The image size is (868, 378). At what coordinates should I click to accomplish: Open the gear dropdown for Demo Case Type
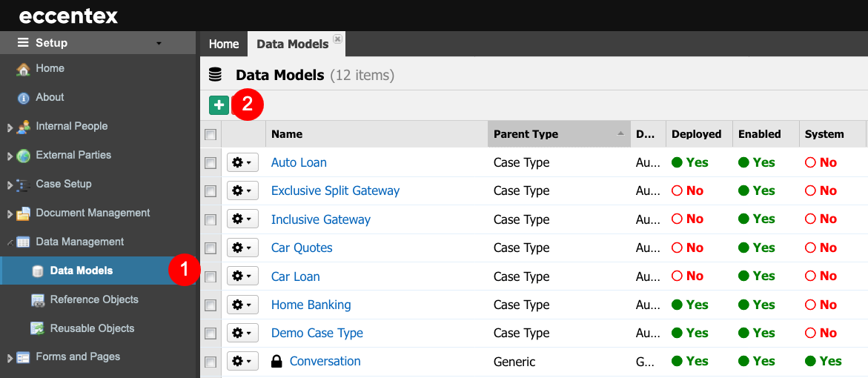(242, 333)
